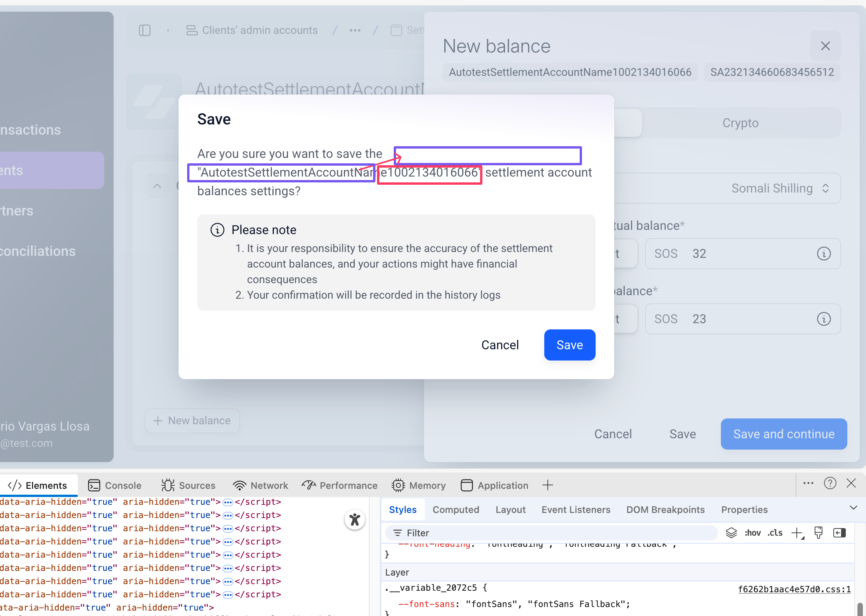866x616 pixels.
Task: Toggle CSS layers view icon
Action: [731, 533]
